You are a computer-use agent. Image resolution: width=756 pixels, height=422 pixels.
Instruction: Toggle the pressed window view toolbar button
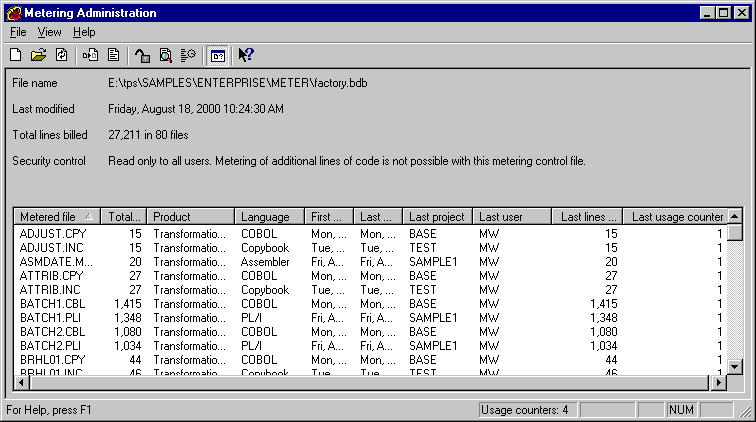[x=219, y=55]
